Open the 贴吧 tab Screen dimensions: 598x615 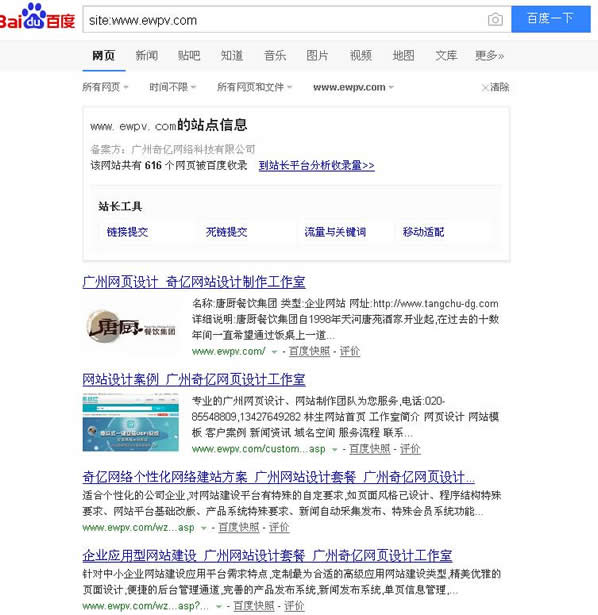pos(189,56)
